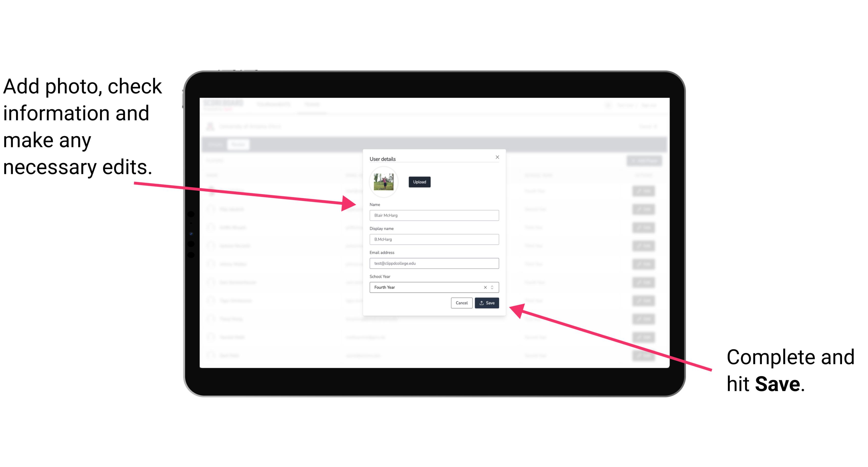This screenshot has height=467, width=868.
Task: Click the Email address input field
Action: (433, 264)
